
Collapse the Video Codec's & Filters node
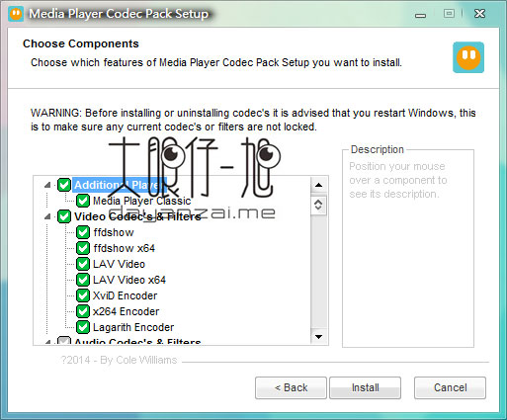(47, 216)
